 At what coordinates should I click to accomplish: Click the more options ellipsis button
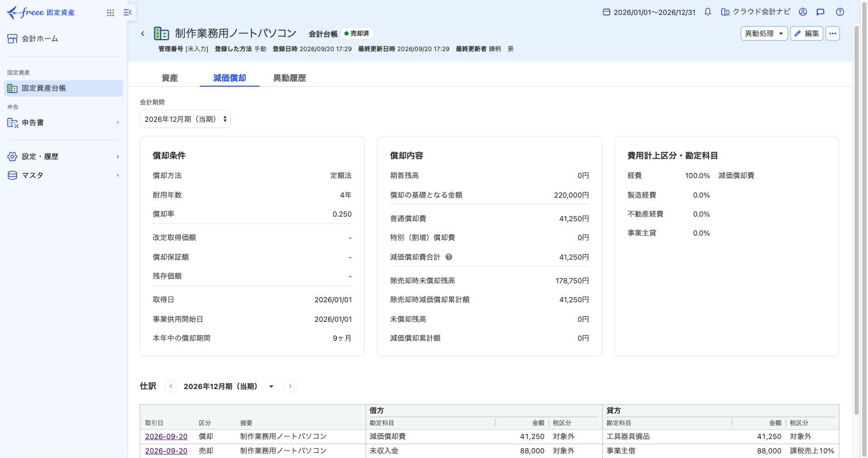pyautogui.click(x=832, y=33)
